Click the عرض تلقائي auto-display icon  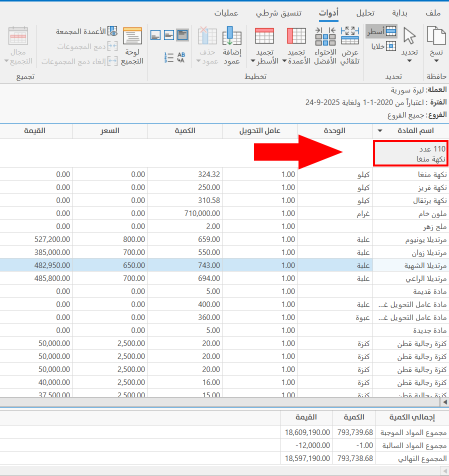(350, 36)
